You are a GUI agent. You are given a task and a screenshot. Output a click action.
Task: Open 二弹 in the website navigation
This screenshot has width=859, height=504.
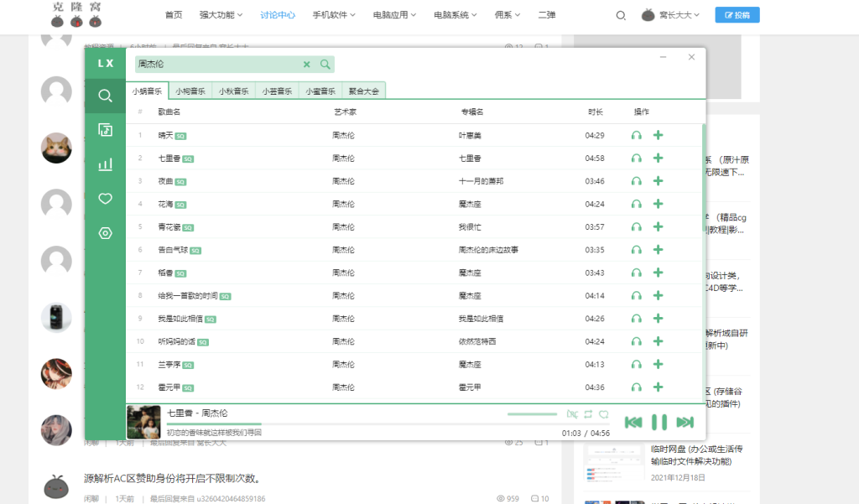[547, 15]
